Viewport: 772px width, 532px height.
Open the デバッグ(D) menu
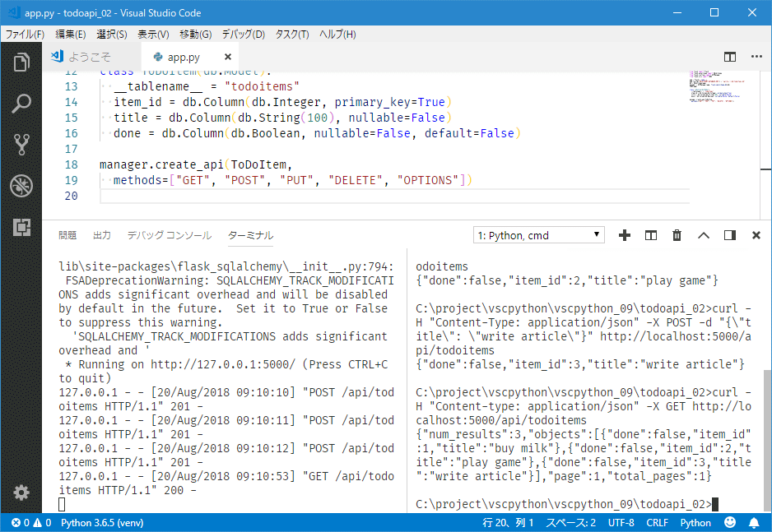[244, 34]
